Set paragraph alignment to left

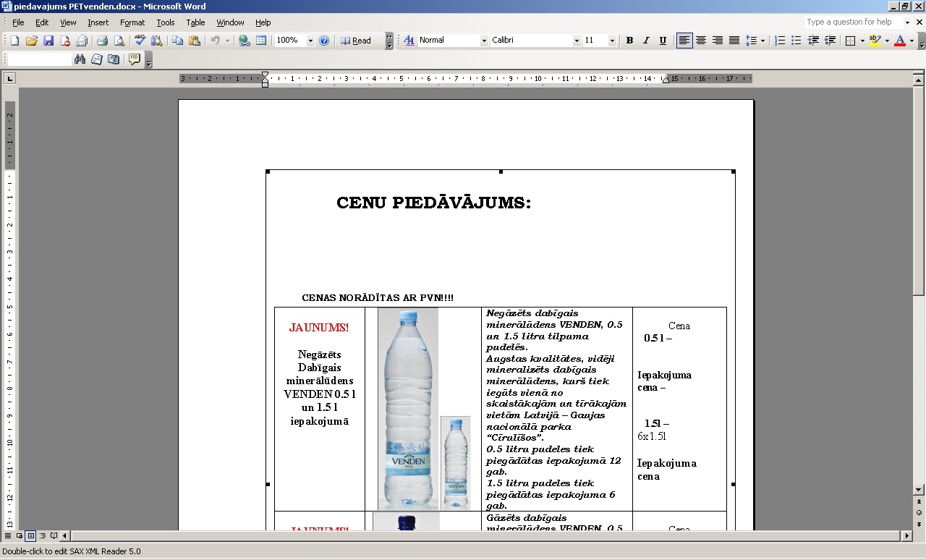tap(684, 41)
